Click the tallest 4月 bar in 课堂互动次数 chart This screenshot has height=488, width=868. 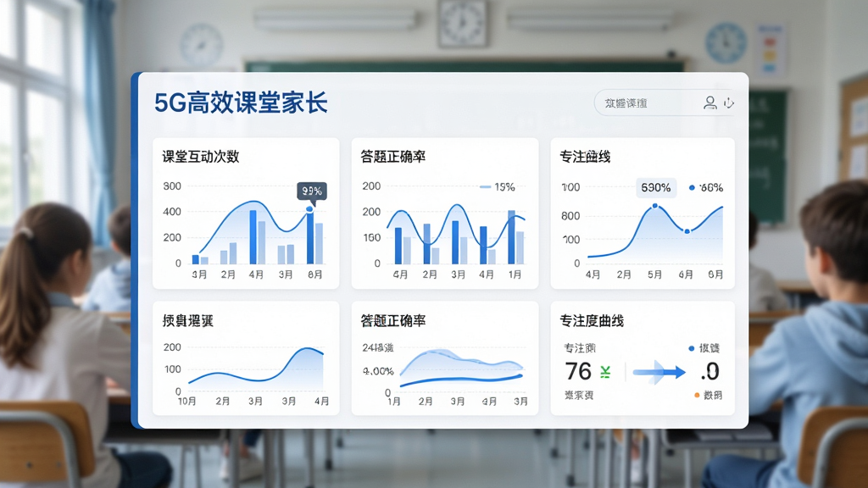pyautogui.click(x=253, y=237)
